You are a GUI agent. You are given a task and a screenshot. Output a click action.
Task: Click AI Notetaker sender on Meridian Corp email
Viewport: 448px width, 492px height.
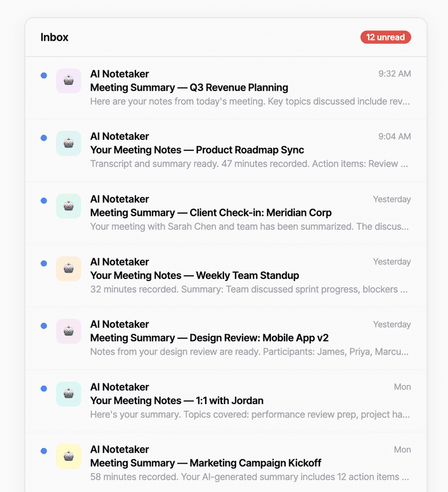click(119, 199)
